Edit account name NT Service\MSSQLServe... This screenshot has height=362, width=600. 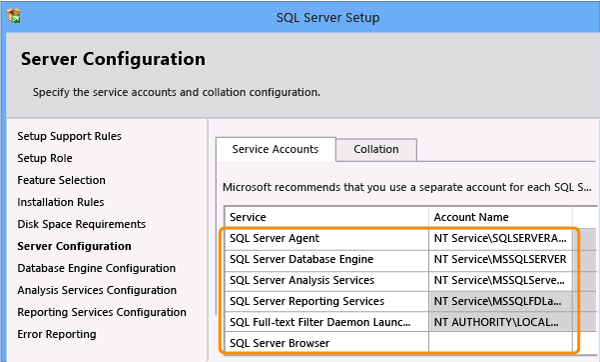[501, 280]
